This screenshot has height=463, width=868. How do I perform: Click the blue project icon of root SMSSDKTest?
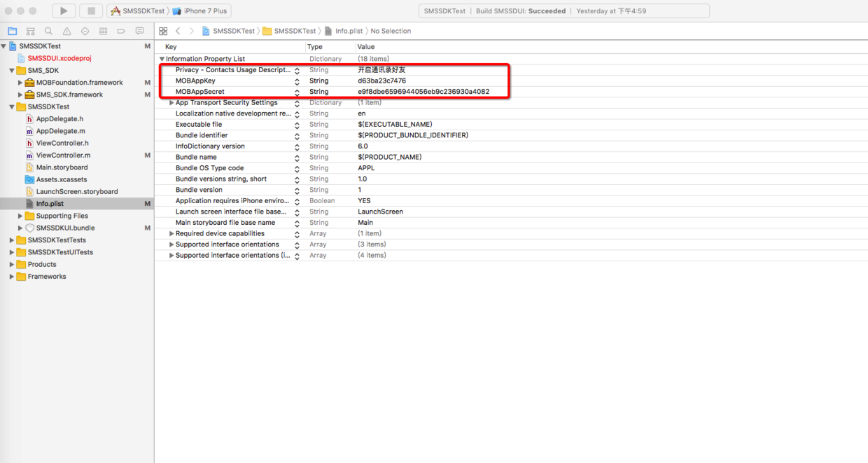(x=13, y=46)
